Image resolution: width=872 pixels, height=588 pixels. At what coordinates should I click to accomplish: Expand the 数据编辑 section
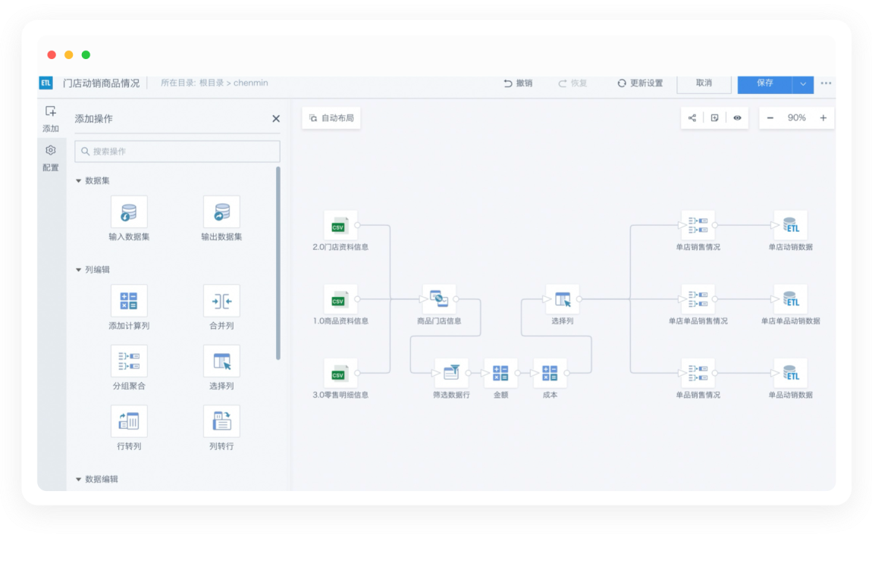click(x=79, y=480)
